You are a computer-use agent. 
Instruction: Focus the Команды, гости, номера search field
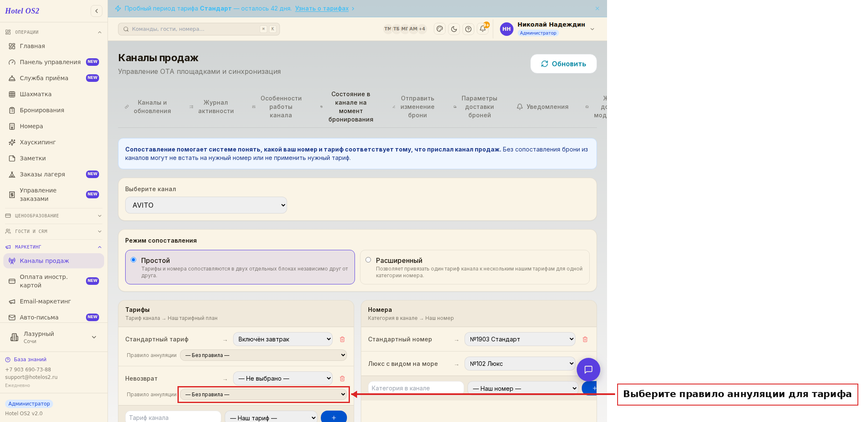pos(199,29)
